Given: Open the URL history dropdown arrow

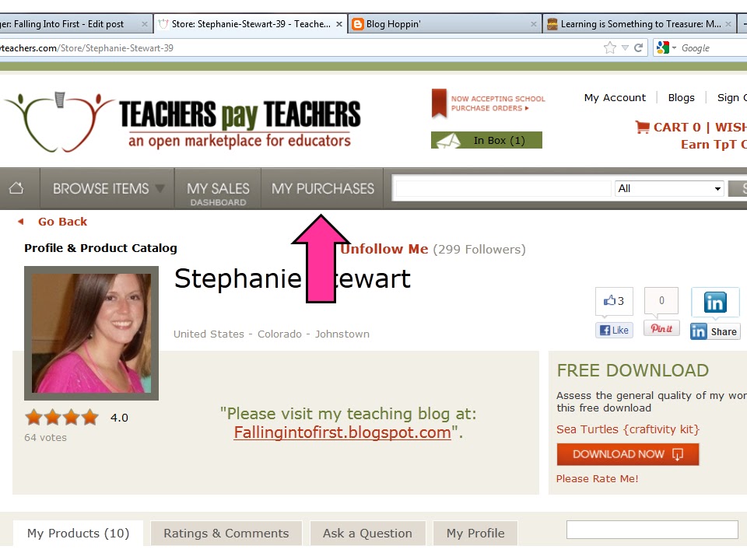Looking at the screenshot, I should point(625,47).
